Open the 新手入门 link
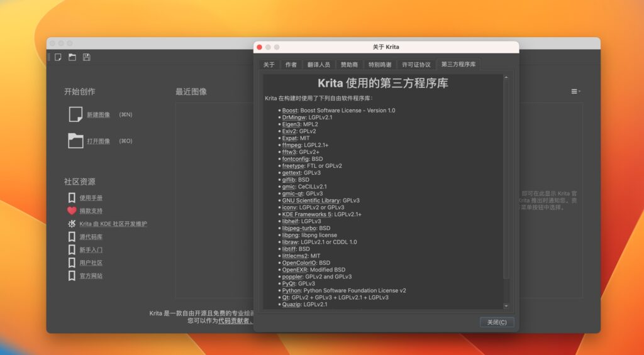Screen dimensions: 644x355 [x=91, y=250]
